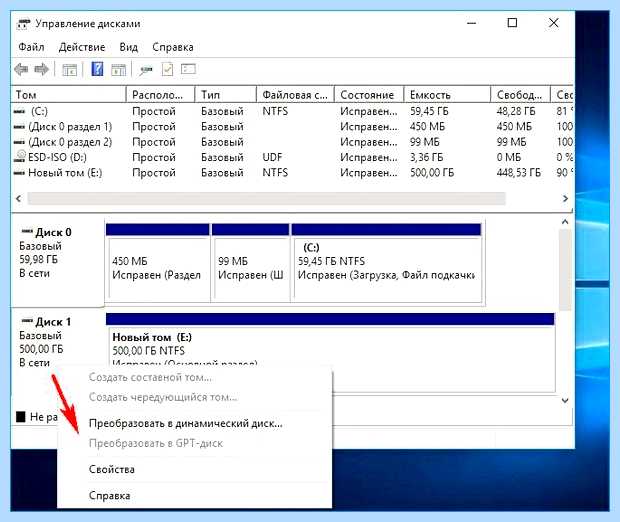This screenshot has width=620, height=522.
Task: Click the 48,28 ГБ free space cell
Action: (x=516, y=112)
